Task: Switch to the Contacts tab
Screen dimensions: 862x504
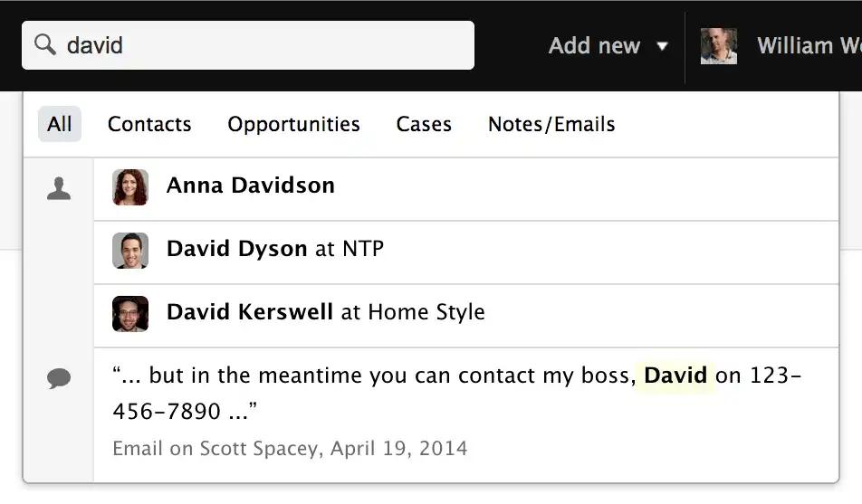Action: pyautogui.click(x=149, y=124)
